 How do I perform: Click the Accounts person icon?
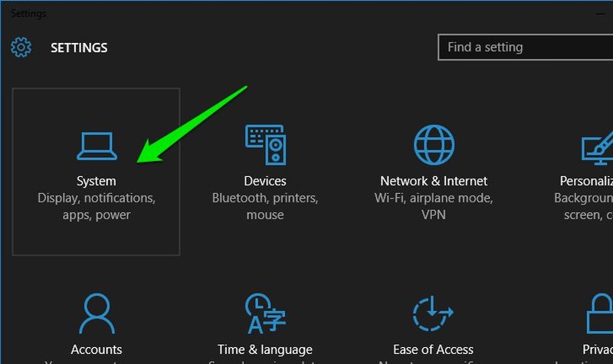(97, 313)
